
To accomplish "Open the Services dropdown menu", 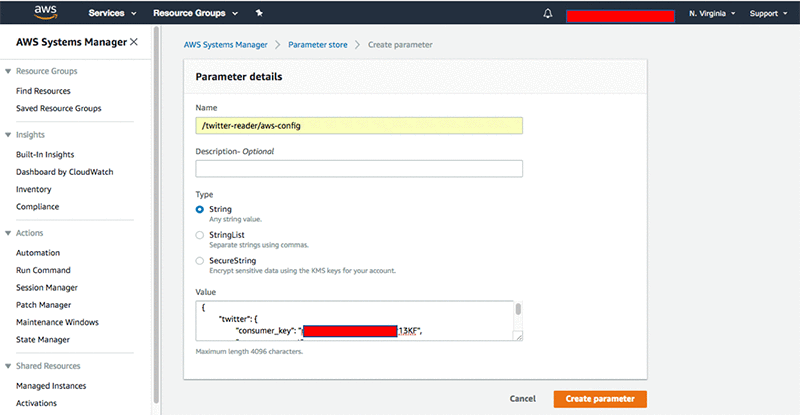I will 112,13.
